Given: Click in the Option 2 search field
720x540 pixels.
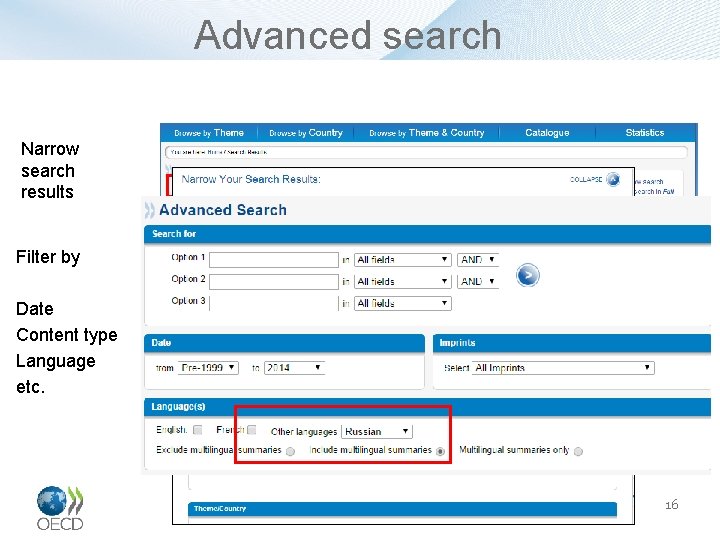Looking at the screenshot, I should click(x=274, y=281).
